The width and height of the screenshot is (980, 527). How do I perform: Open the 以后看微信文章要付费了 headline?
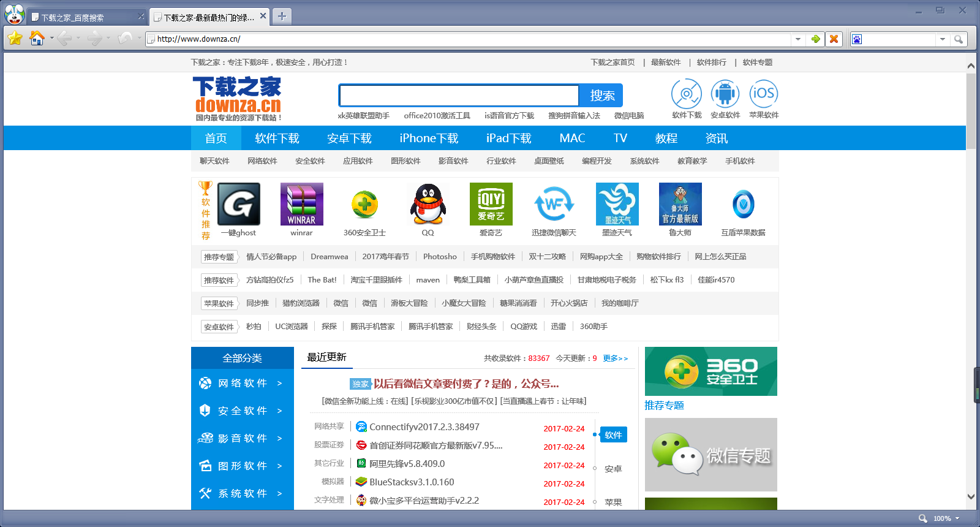[x=466, y=384]
